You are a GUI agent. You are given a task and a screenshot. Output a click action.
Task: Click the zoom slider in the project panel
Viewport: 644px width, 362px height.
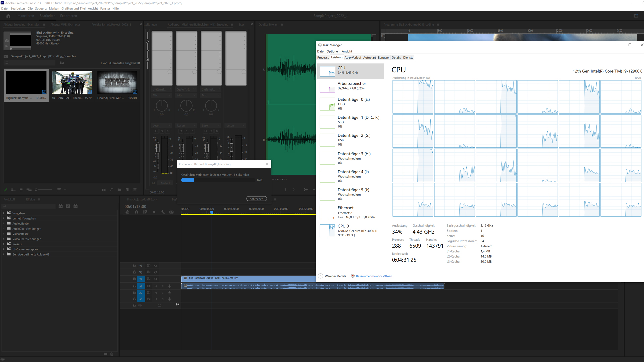click(36, 190)
